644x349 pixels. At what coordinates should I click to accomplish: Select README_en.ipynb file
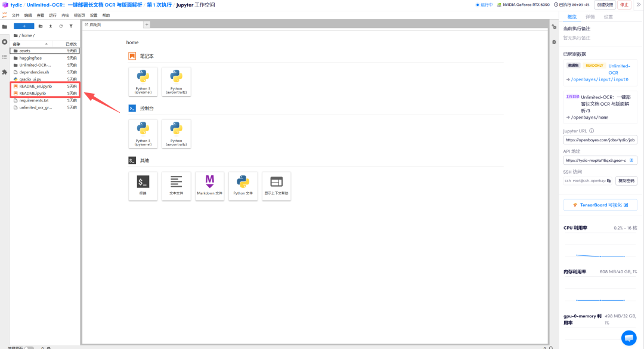(45, 87)
